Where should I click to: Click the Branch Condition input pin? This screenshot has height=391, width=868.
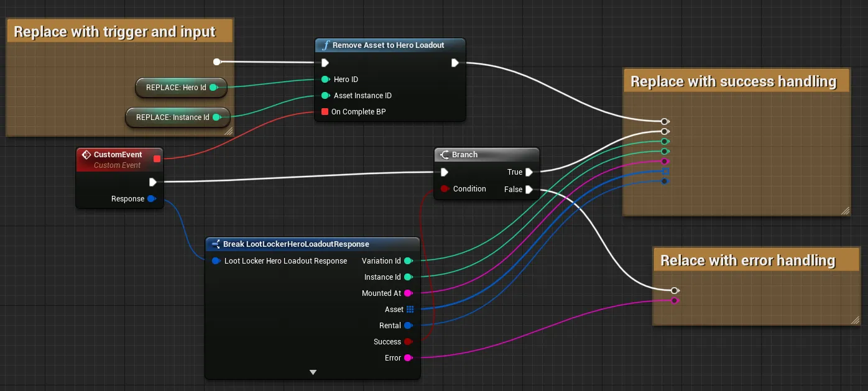pos(445,189)
